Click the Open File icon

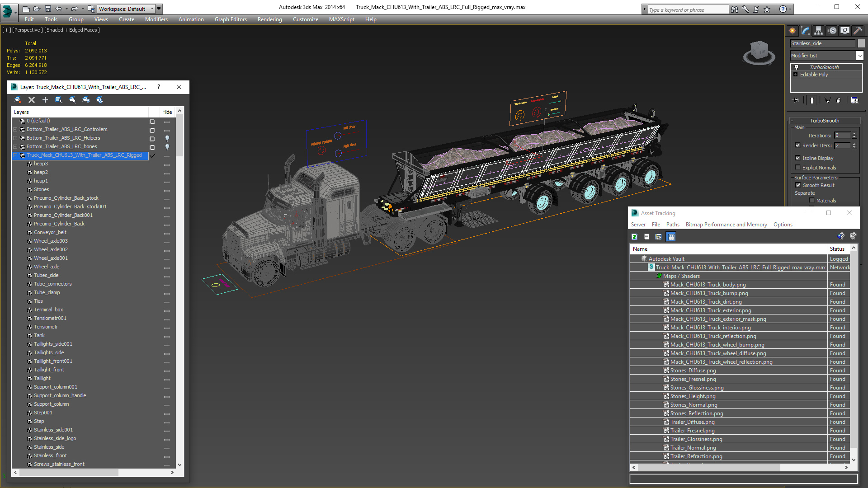37,9
